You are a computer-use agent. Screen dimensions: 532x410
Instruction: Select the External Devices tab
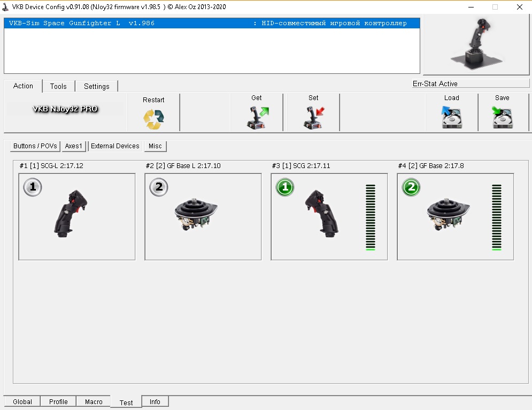pyautogui.click(x=115, y=146)
